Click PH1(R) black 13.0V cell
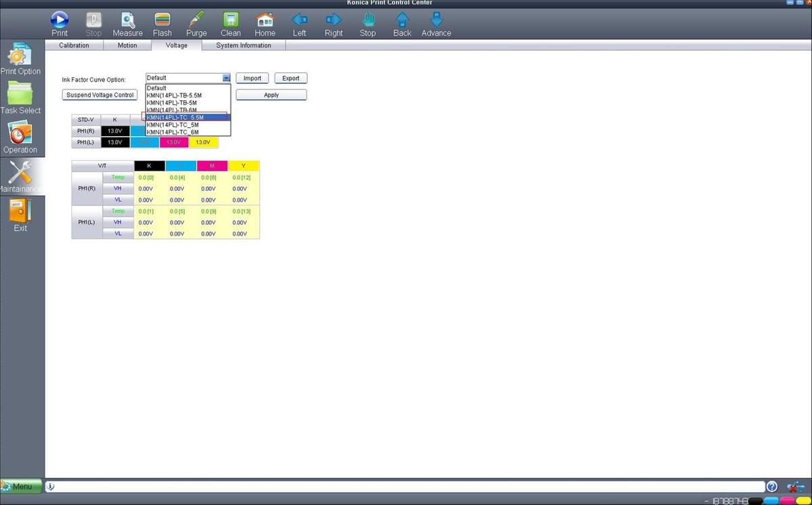The image size is (812, 505). tap(115, 131)
